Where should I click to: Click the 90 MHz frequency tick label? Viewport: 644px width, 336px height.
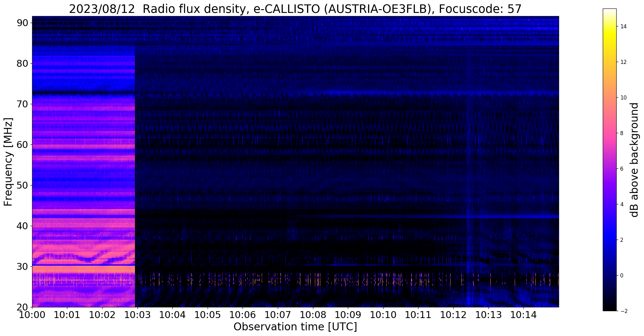pyautogui.click(x=22, y=23)
